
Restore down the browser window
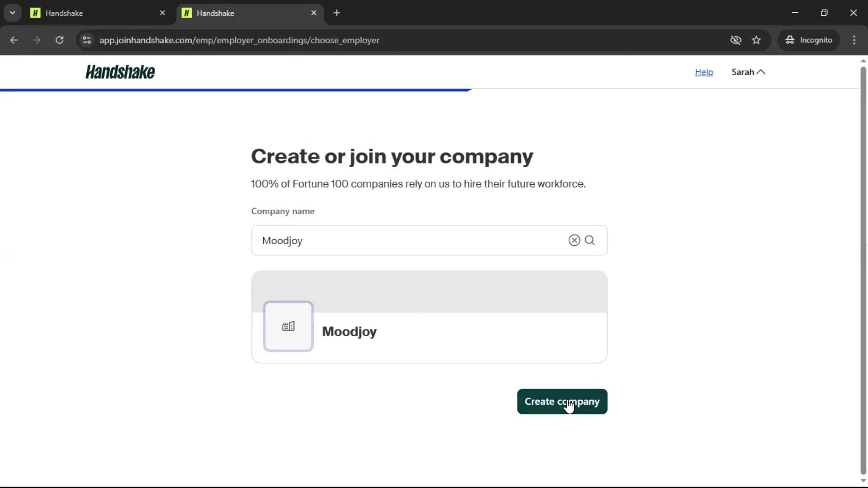[x=824, y=13]
